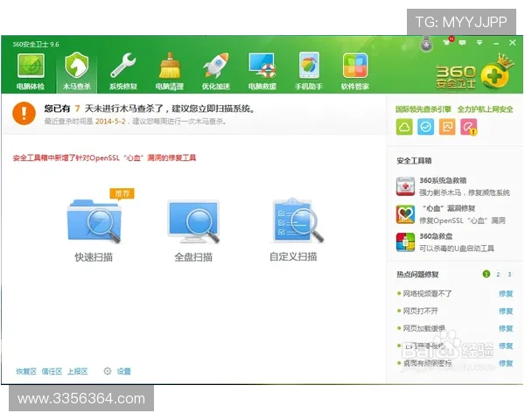Open 360系统急救箱 tool
This screenshot has height=420, width=525.
[x=405, y=186]
